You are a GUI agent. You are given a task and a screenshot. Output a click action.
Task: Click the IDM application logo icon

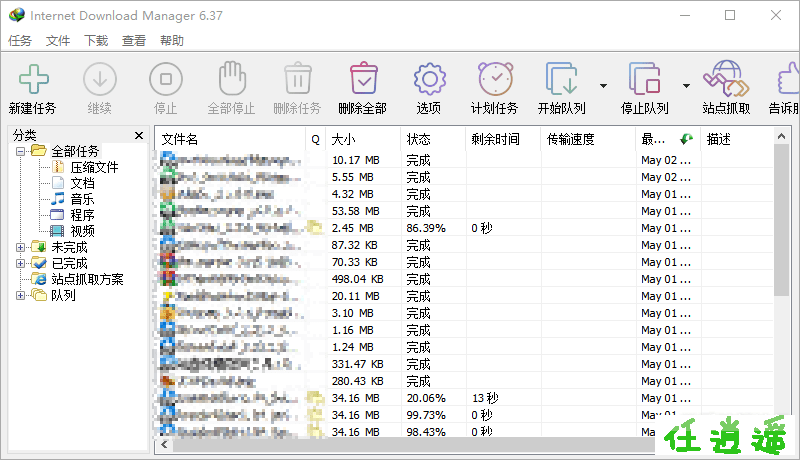tap(17, 15)
